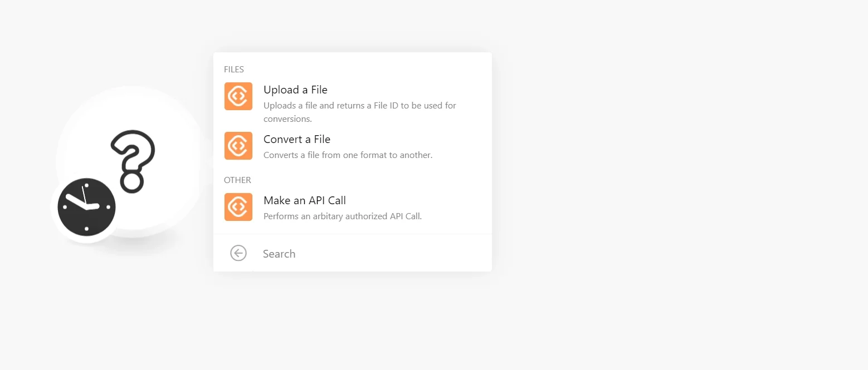The width and height of the screenshot is (868, 370).
Task: Click the FILES section header
Action: 234,70
